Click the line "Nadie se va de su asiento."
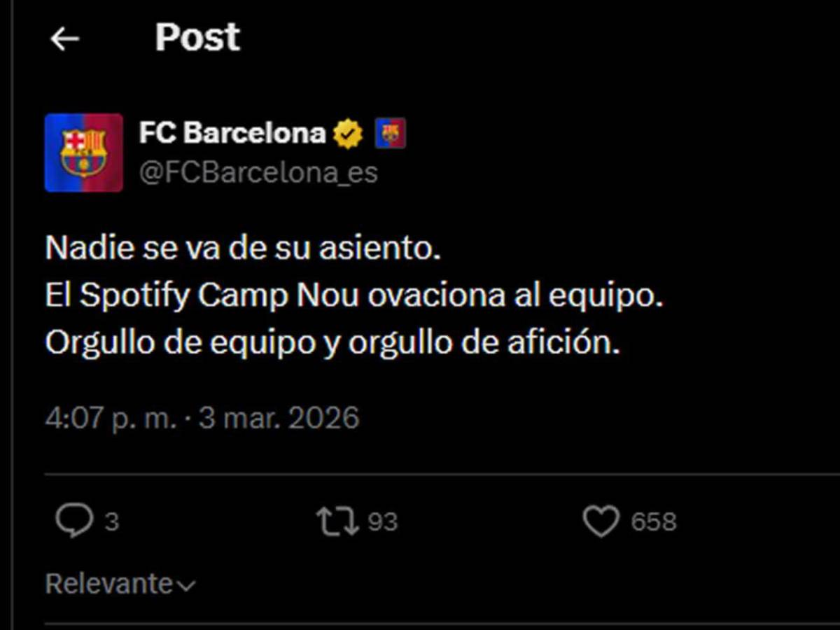The width and height of the screenshot is (840, 630). pos(243,249)
